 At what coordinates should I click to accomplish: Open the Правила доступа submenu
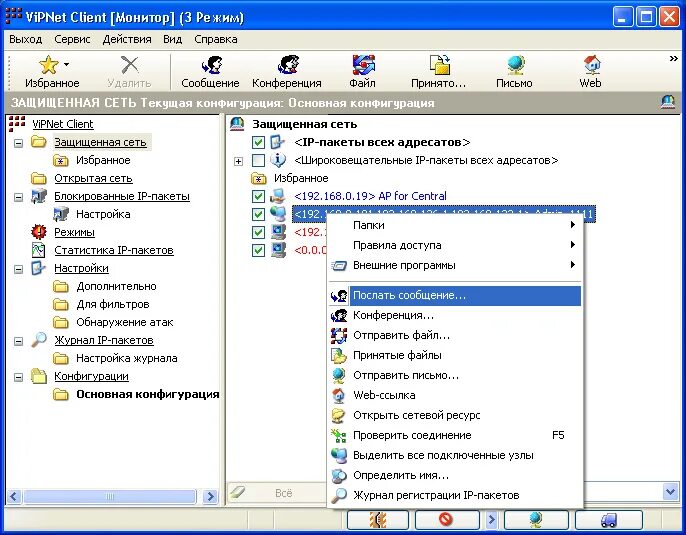[x=455, y=245]
